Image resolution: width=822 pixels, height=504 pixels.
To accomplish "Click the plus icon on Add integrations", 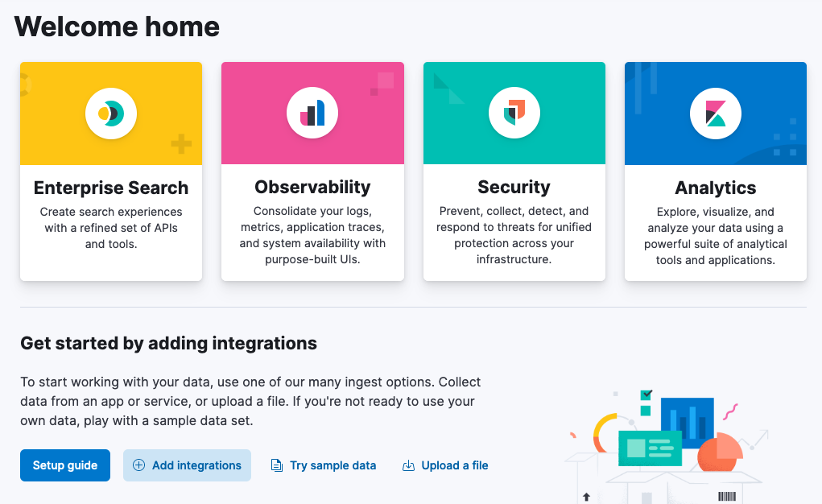I will coord(139,465).
